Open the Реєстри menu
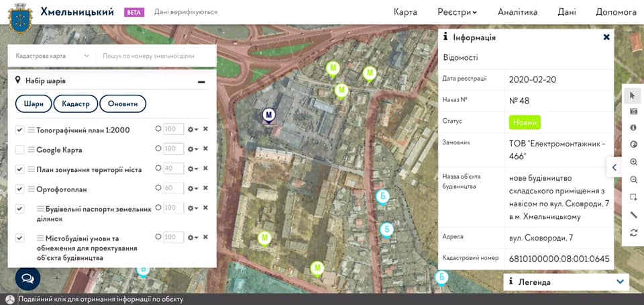This screenshot has width=644, height=305. [x=457, y=12]
